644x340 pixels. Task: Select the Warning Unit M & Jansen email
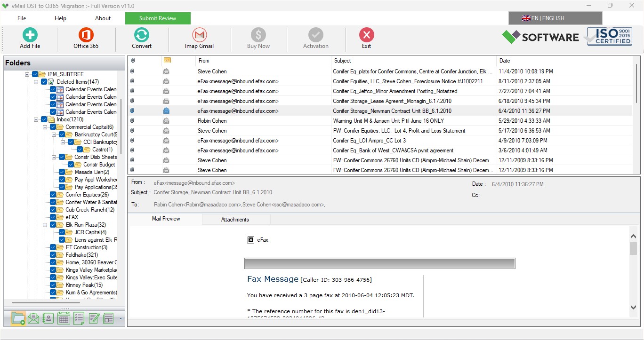380,121
